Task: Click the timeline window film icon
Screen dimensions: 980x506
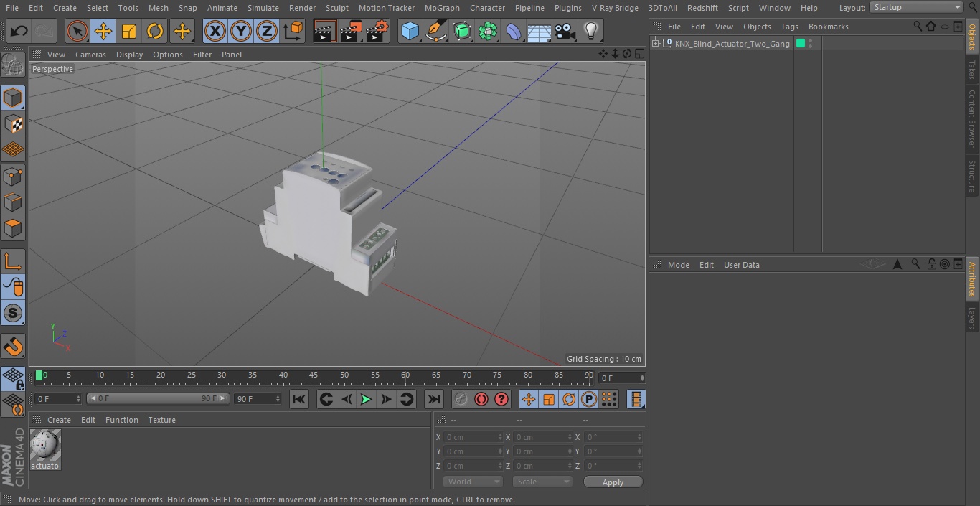Action: (x=636, y=399)
